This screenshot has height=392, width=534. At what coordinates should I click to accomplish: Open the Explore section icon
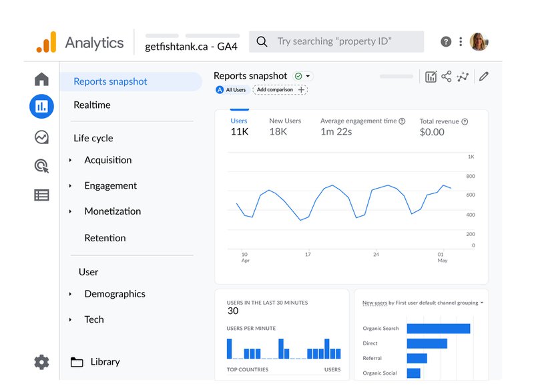point(41,137)
